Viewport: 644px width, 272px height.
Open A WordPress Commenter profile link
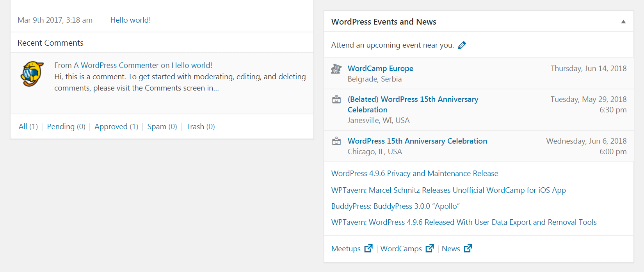(x=116, y=65)
